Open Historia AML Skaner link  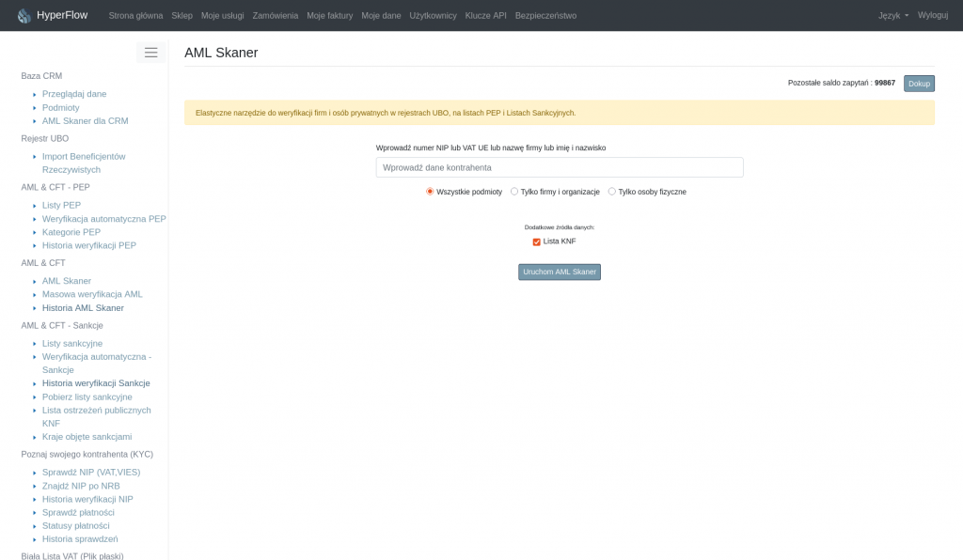[83, 308]
